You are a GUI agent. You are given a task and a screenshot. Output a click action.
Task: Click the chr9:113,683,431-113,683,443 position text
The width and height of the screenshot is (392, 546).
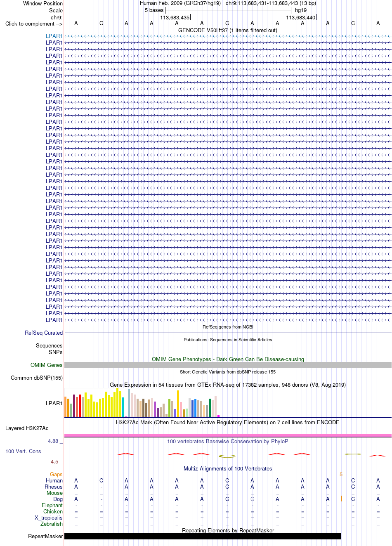(x=271, y=3)
